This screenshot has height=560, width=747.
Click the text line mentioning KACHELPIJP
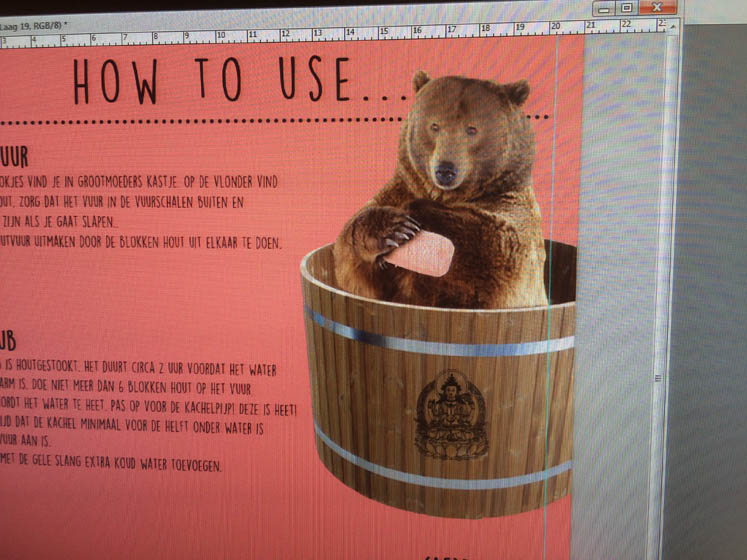point(150,410)
